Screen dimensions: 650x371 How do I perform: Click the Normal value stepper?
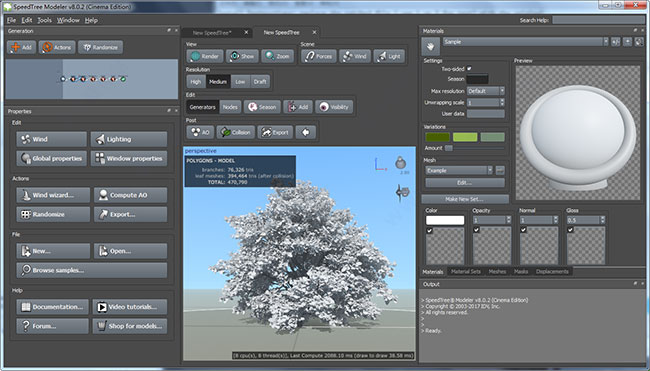[x=556, y=220]
